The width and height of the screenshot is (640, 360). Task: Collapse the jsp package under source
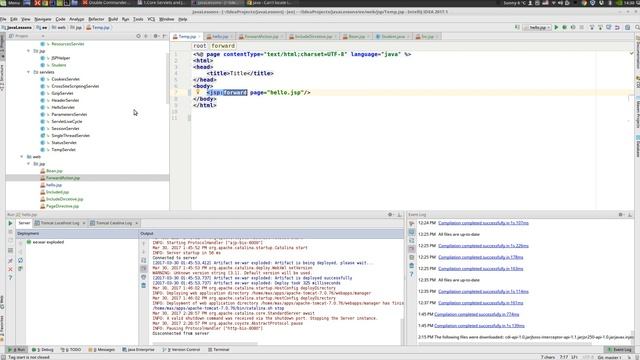29,51
